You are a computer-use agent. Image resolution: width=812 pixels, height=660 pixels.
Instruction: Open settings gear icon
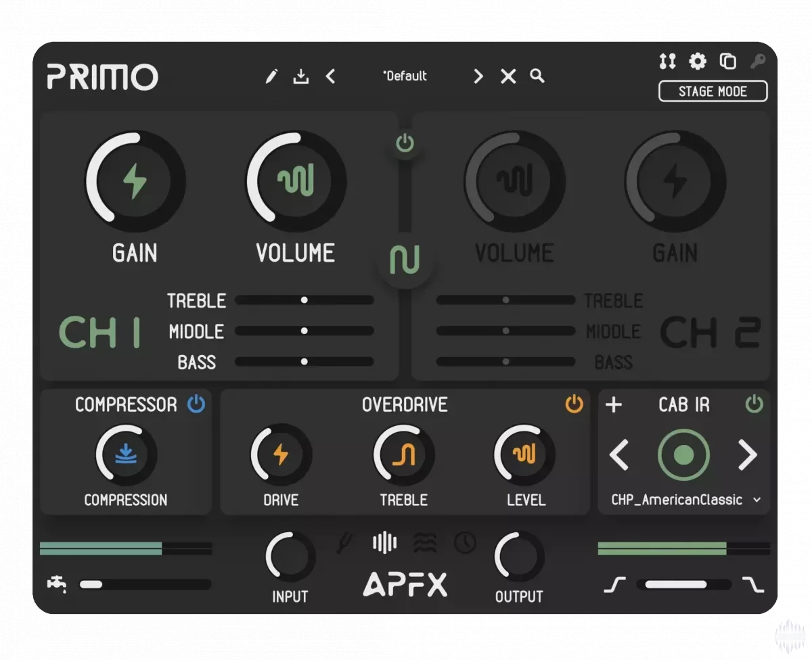click(698, 62)
